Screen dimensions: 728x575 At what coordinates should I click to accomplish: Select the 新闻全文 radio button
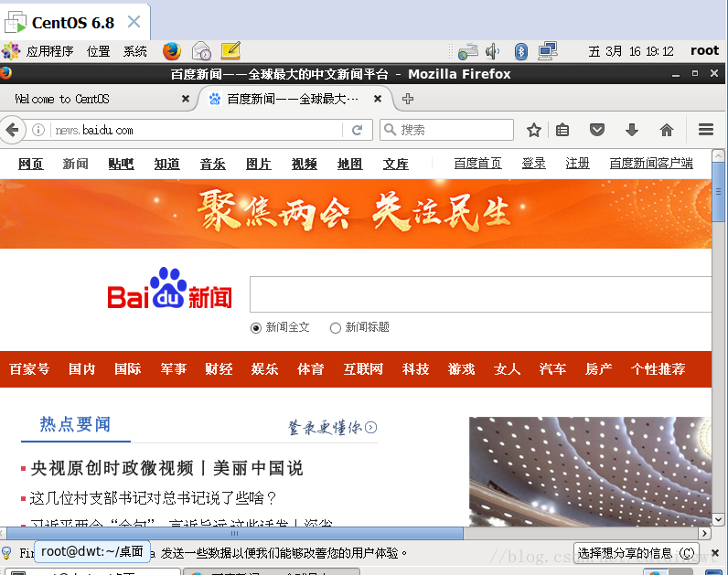point(255,328)
